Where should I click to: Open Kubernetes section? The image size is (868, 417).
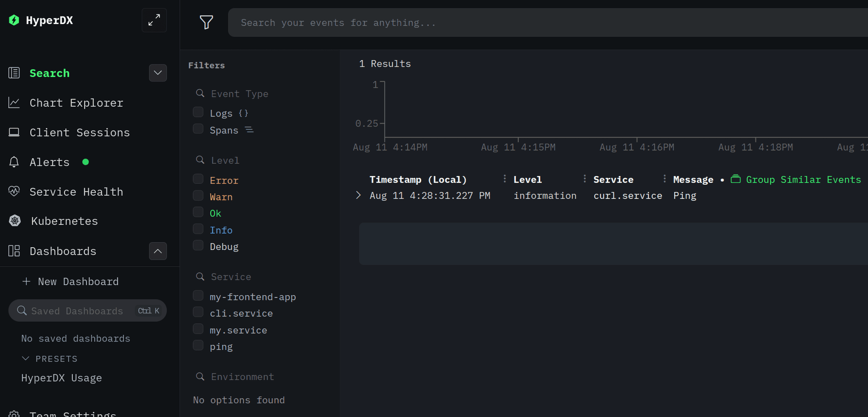[64, 221]
